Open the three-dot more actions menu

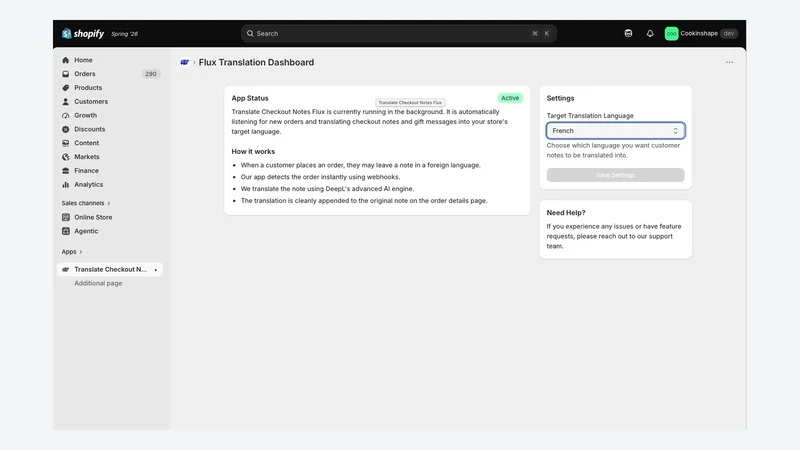tap(729, 62)
